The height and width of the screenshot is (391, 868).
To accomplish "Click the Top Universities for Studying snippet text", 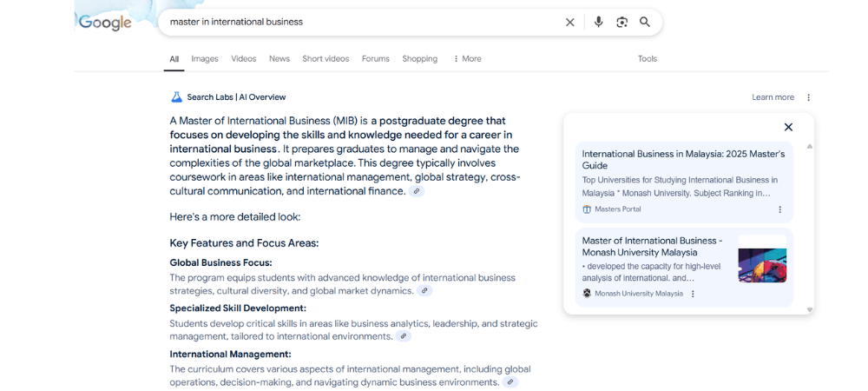I will tap(680, 187).
